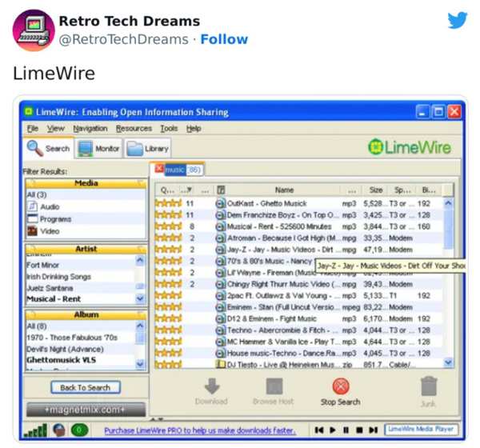Click the Back To Search button

86,388
